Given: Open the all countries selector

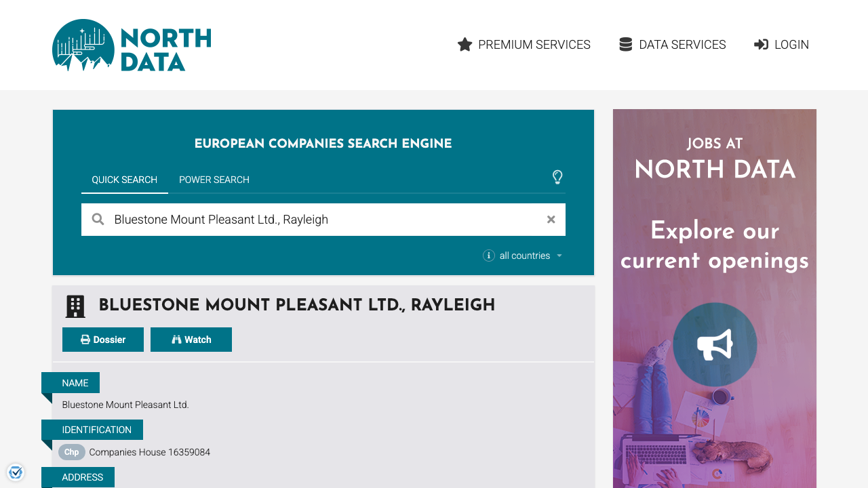Looking at the screenshot, I should (524, 256).
